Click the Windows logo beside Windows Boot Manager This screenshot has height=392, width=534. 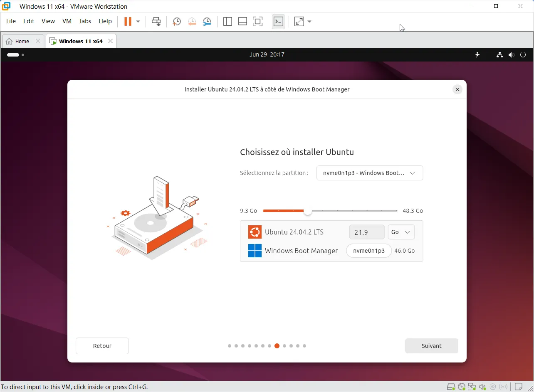pyautogui.click(x=255, y=251)
